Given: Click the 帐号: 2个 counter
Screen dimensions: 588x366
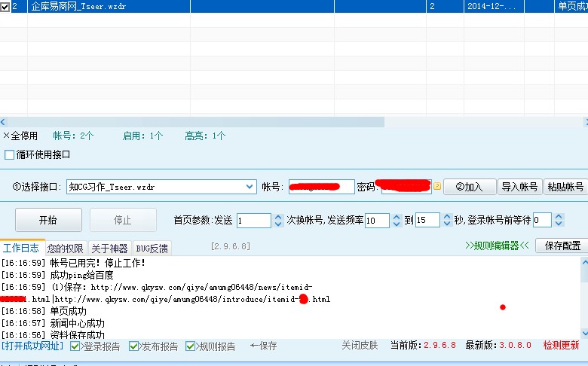Looking at the screenshot, I should pos(73,136).
